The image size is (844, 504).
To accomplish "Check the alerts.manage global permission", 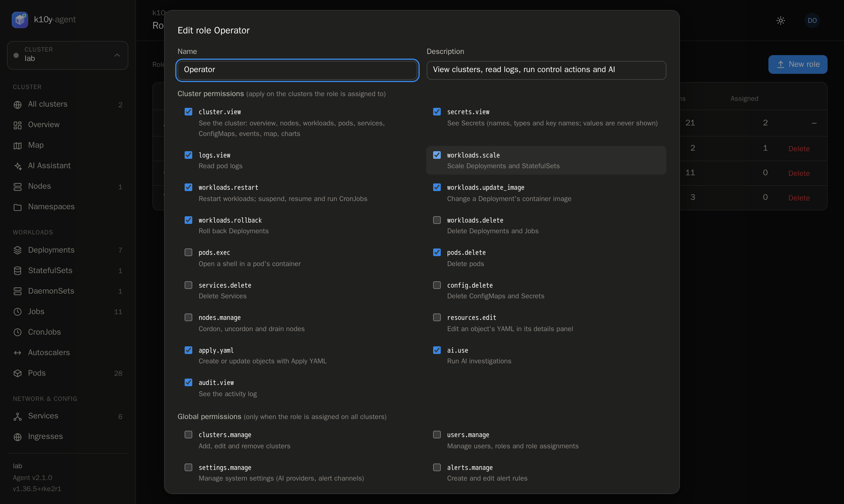I will pos(437,467).
